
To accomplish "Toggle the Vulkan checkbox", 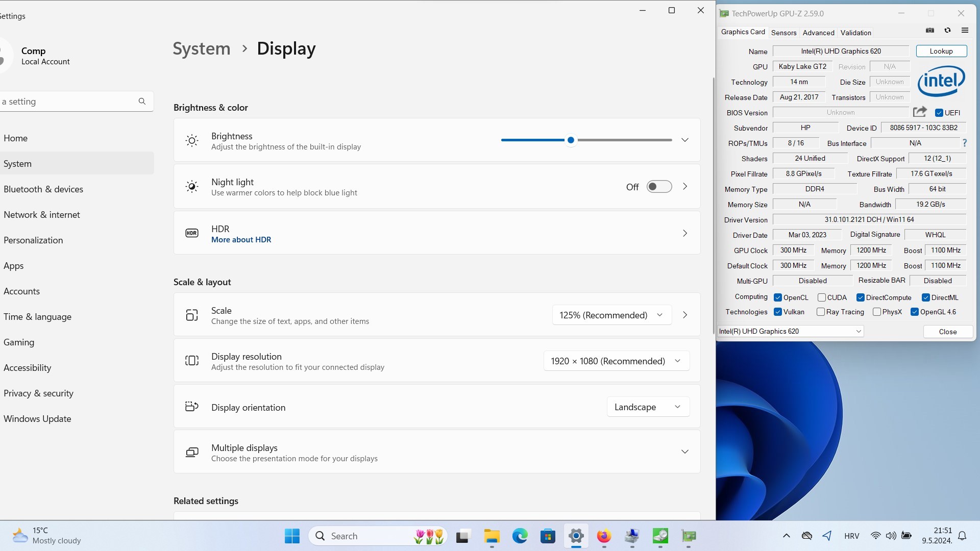I will (778, 312).
